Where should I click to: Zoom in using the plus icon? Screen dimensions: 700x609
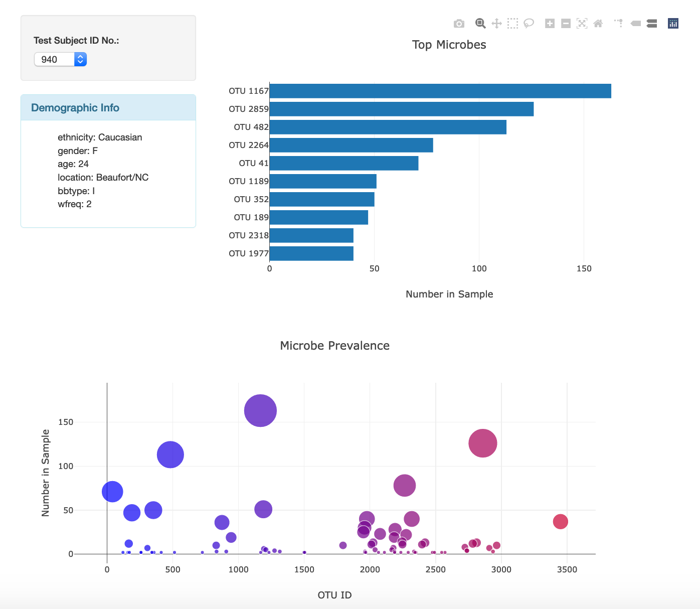pos(550,23)
